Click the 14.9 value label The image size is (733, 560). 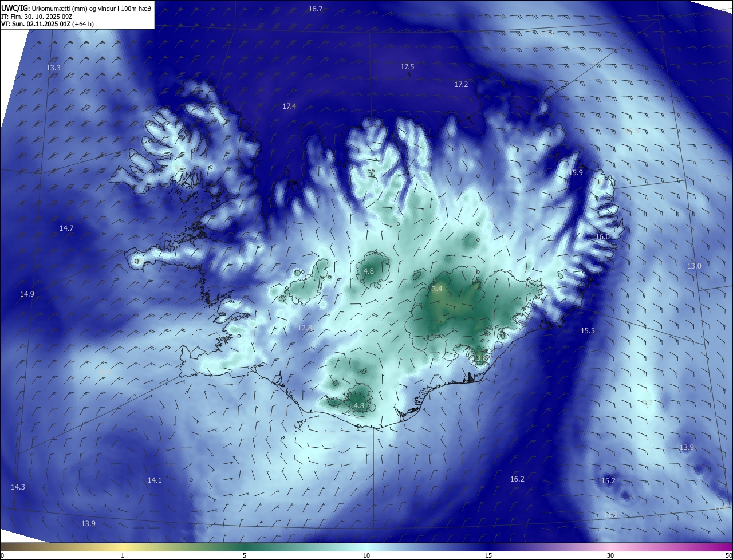click(x=27, y=294)
